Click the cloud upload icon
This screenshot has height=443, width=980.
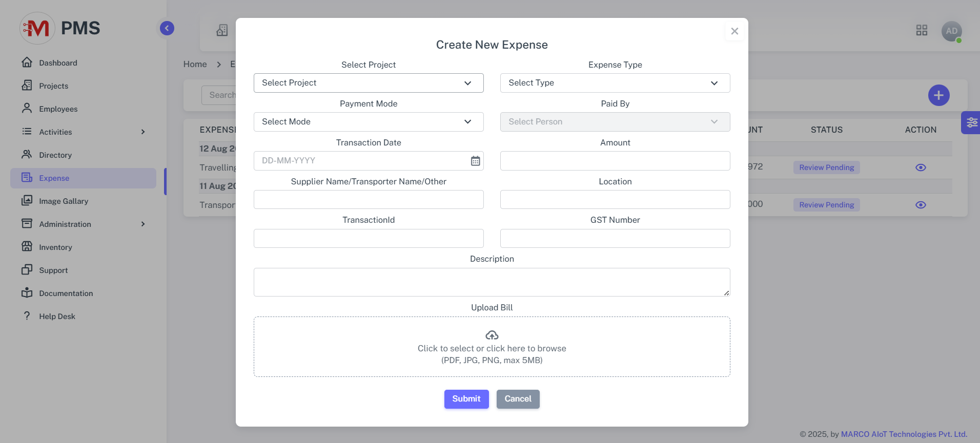(x=492, y=335)
